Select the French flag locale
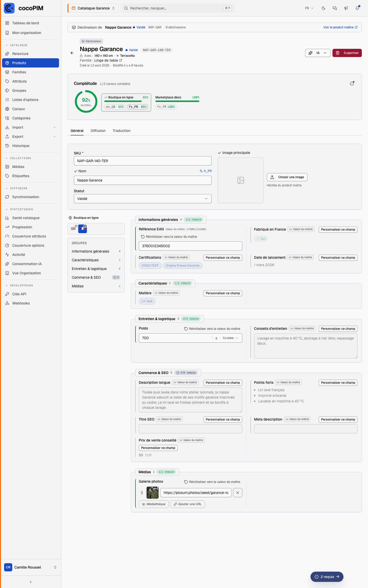Screen dimensions: 368x588 [83, 229]
